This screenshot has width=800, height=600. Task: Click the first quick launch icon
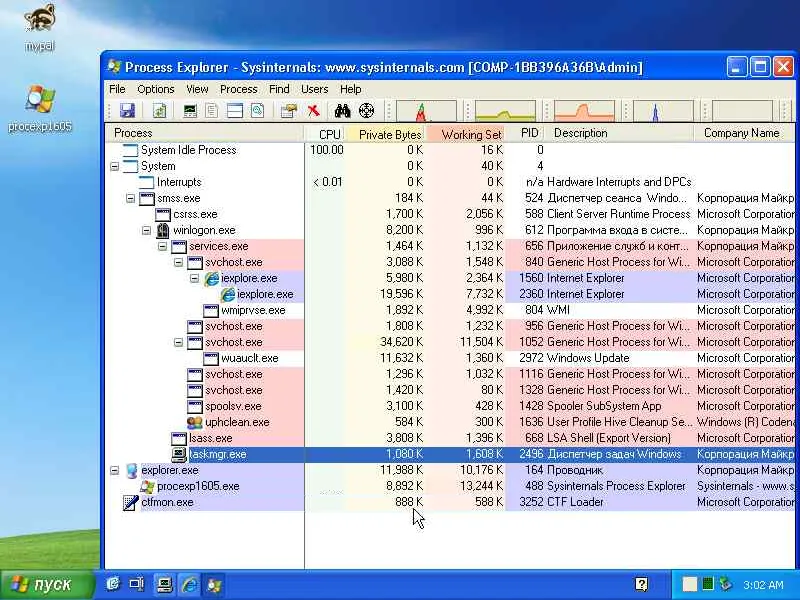click(x=113, y=584)
